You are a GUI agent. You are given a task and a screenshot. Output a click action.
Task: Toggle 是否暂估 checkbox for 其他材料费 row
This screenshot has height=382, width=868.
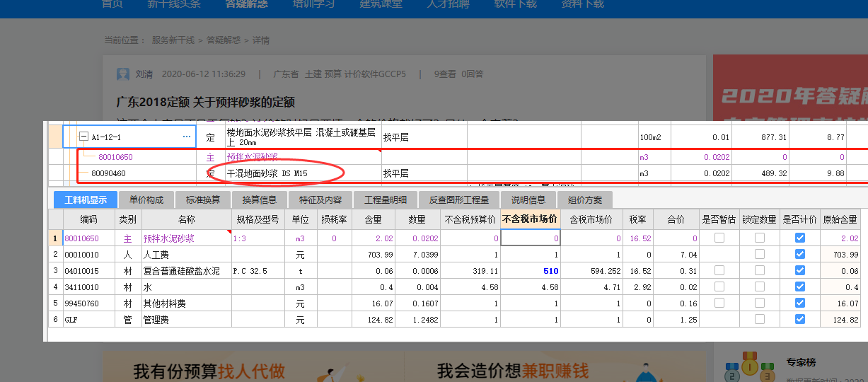[x=719, y=303]
